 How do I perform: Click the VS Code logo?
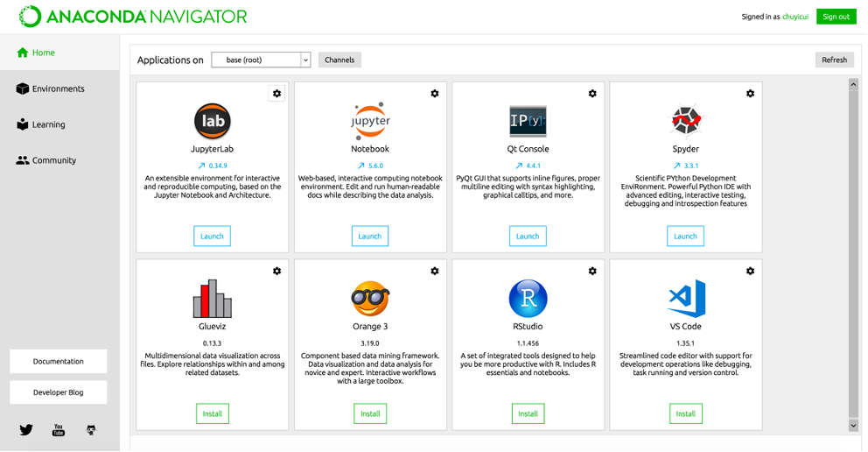687,299
